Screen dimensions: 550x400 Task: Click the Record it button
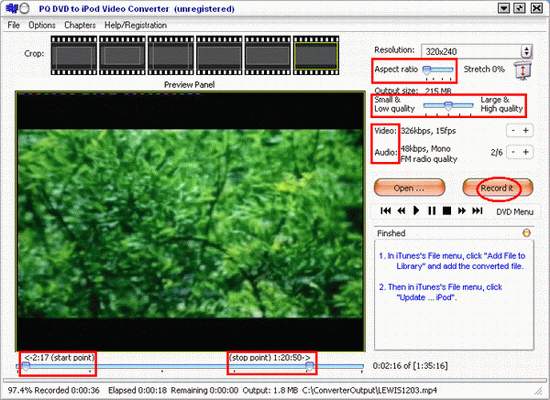tap(498, 188)
